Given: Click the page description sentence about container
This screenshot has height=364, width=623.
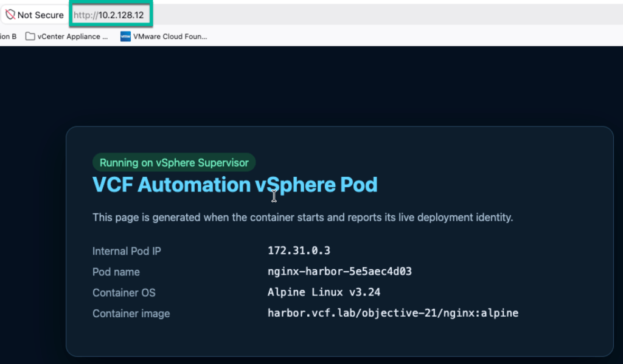Looking at the screenshot, I should point(303,218).
